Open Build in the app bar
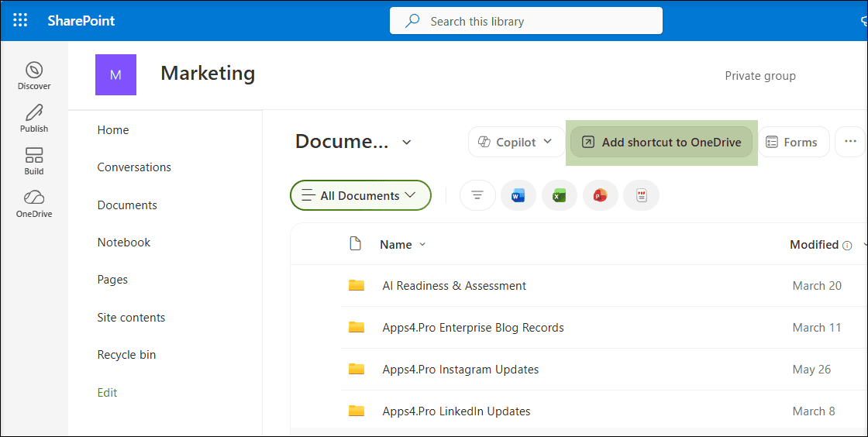 (x=34, y=161)
